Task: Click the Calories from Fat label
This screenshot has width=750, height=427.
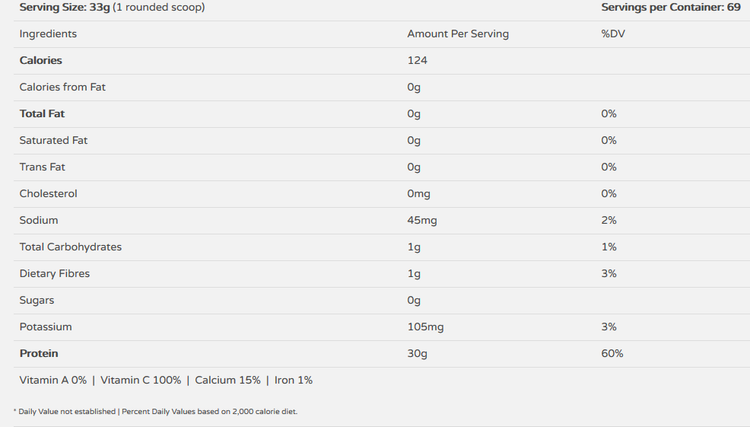Action: (62, 87)
